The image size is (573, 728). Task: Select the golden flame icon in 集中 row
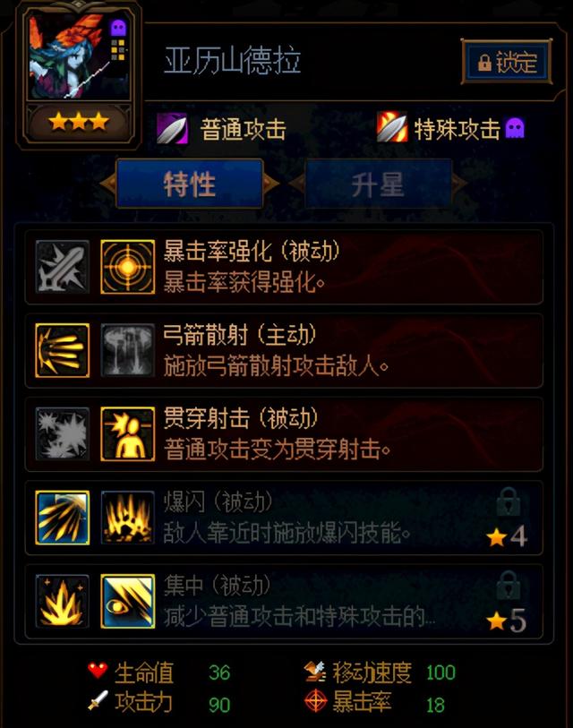62,601
